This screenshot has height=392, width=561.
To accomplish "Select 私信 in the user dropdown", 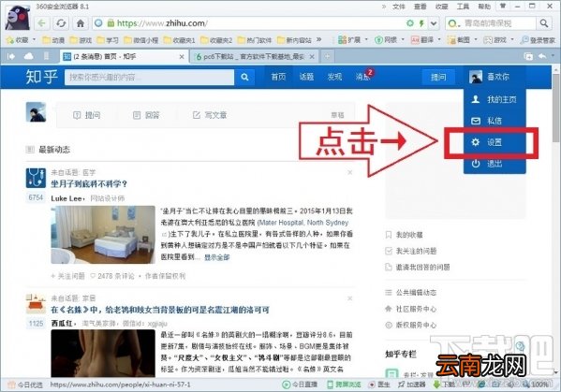I will coord(495,121).
